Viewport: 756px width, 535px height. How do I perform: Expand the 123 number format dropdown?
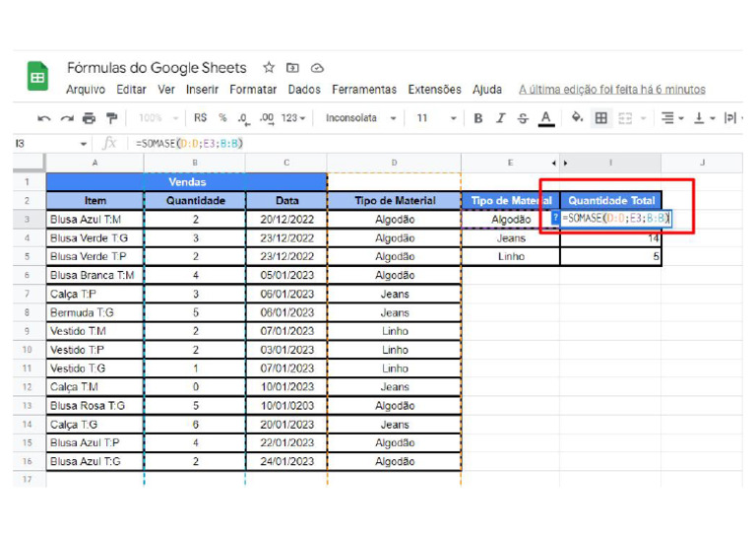click(293, 118)
